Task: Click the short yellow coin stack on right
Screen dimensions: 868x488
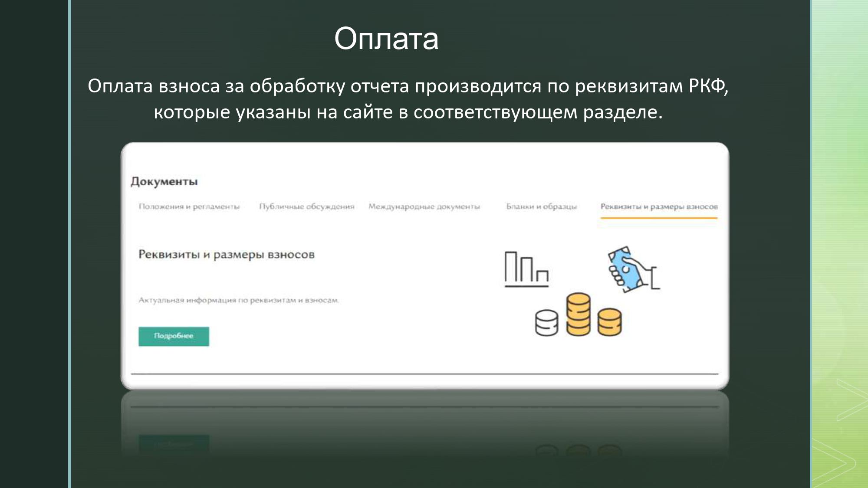Action: point(609,322)
